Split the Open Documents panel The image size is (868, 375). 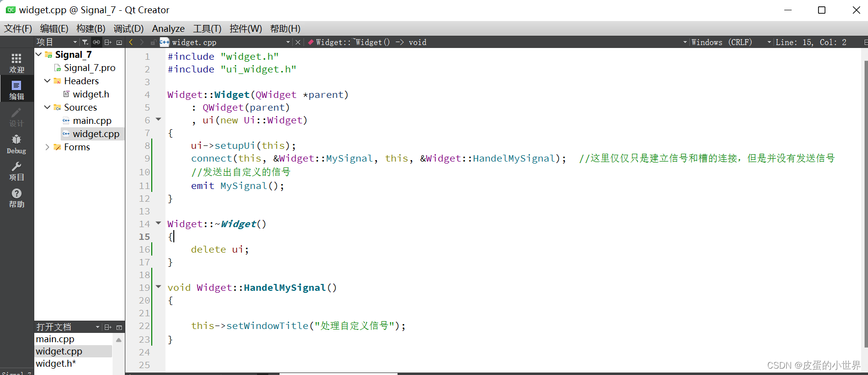[108, 327]
